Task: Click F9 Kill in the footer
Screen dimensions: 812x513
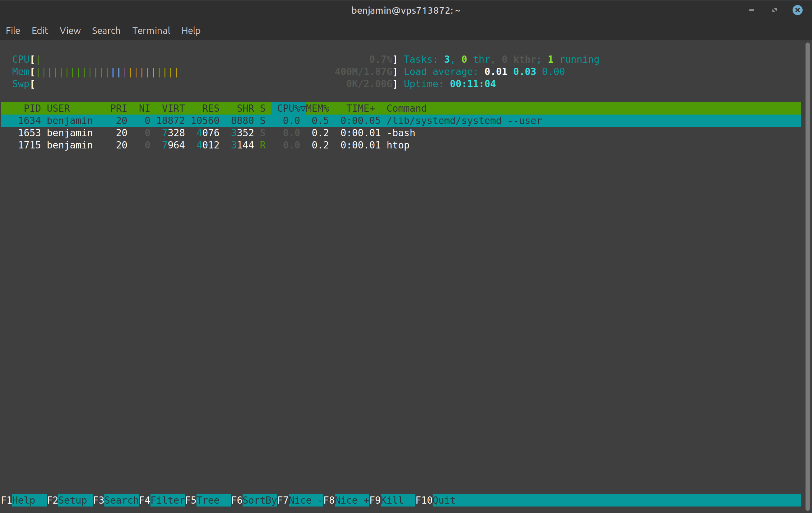Action: point(392,500)
